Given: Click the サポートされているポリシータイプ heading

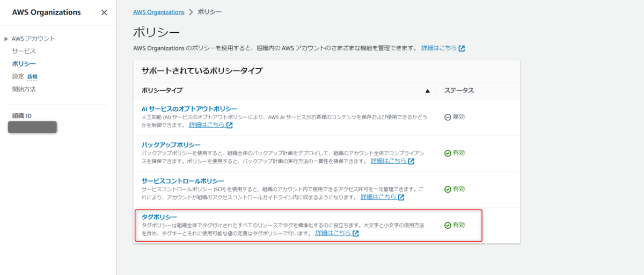Looking at the screenshot, I should (202, 70).
